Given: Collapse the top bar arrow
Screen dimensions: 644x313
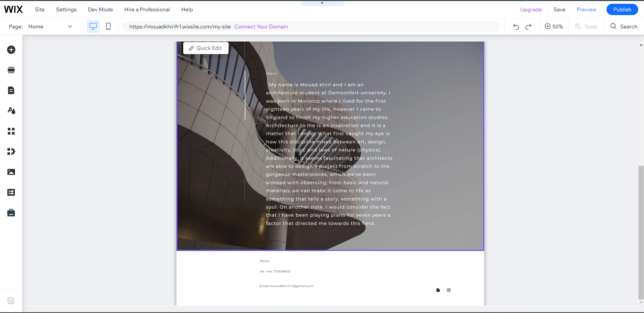Looking at the screenshot, I should coord(322,3).
